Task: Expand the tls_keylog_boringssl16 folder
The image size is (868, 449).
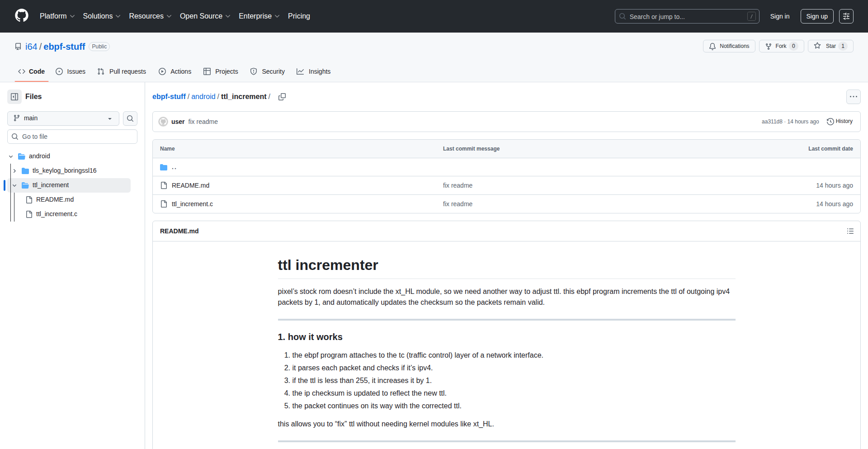Action: point(15,171)
